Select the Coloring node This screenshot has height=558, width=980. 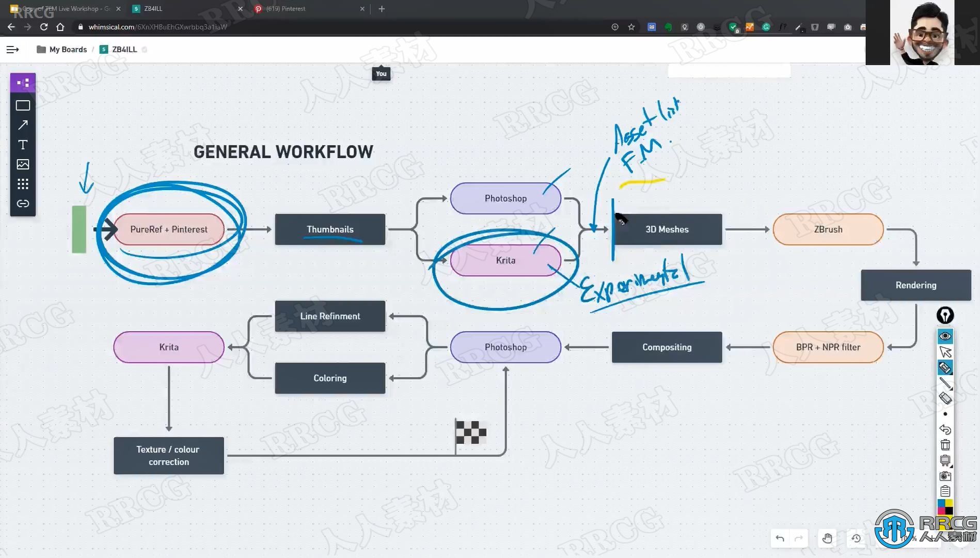coord(330,378)
